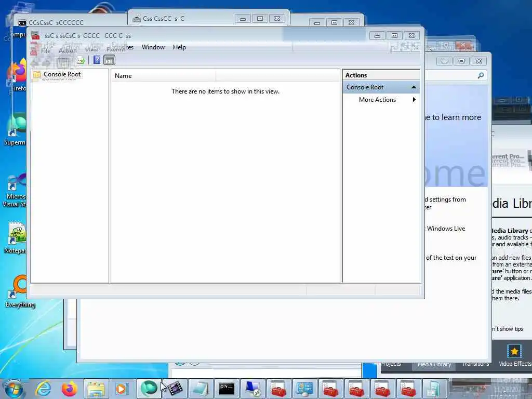Image resolution: width=532 pixels, height=399 pixels.
Task: Click the search magnifier in the back window
Action: click(x=481, y=75)
